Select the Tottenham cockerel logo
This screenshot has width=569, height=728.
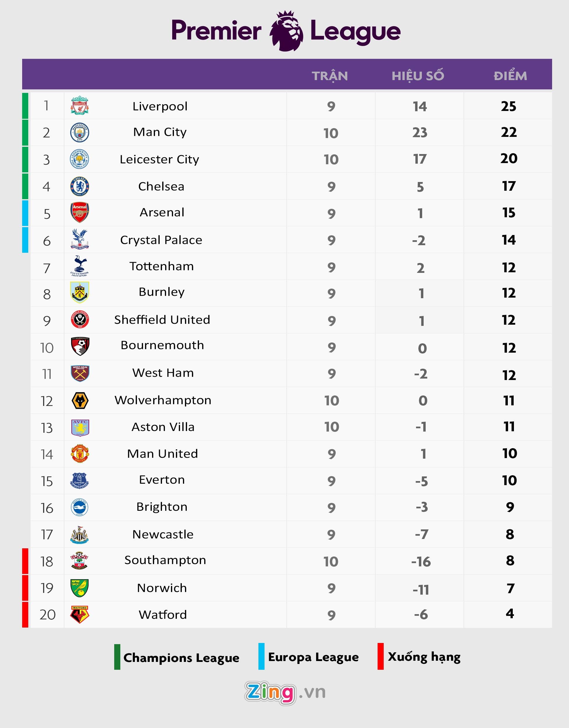pyautogui.click(x=80, y=266)
